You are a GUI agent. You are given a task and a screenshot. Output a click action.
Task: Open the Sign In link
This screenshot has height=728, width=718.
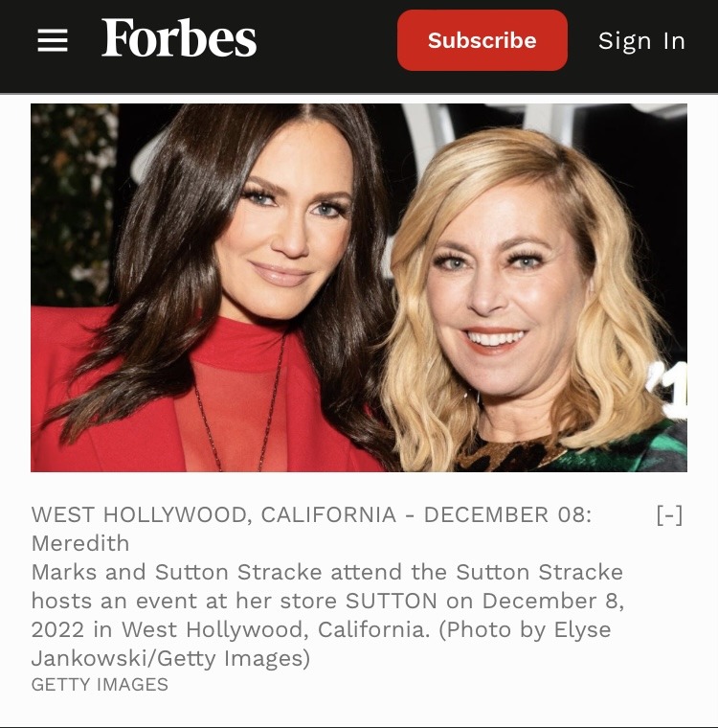pos(641,41)
